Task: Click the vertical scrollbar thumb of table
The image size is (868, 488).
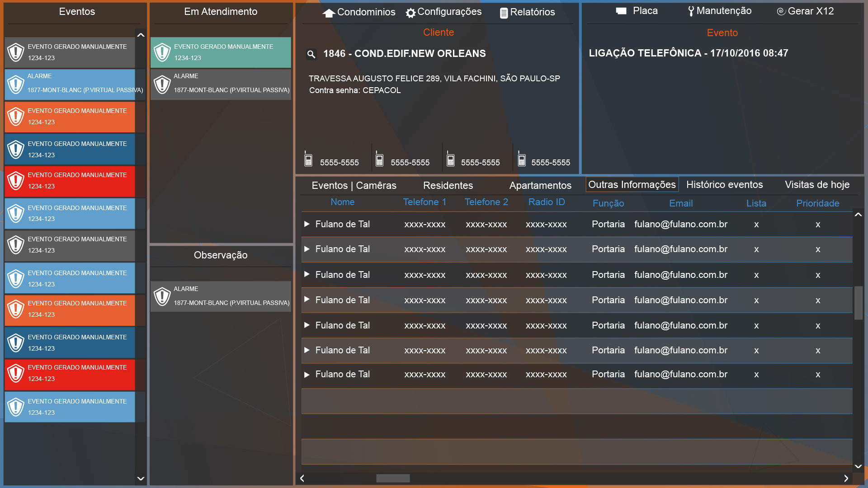Action: 858,303
